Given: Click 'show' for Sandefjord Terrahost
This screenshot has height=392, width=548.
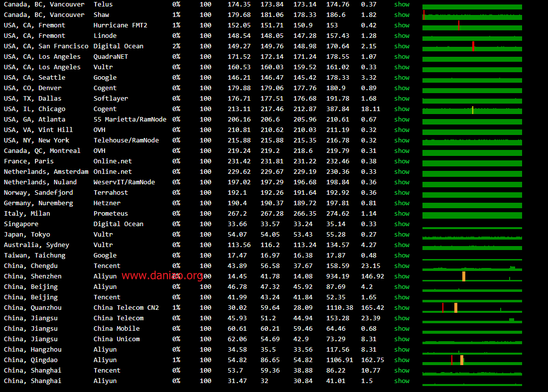Looking at the screenshot, I should pos(402,192).
